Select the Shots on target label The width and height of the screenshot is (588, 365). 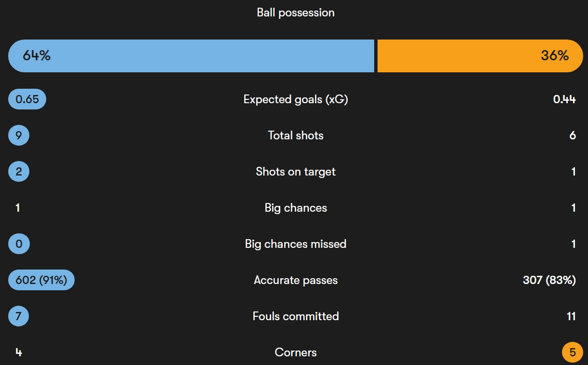click(x=296, y=172)
